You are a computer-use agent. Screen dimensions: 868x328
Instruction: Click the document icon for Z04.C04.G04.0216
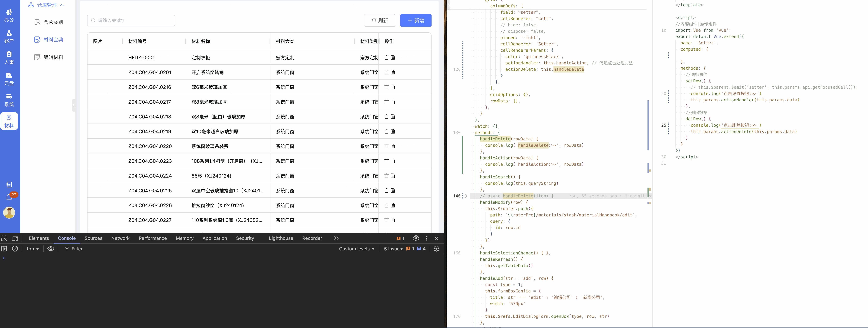tap(393, 87)
